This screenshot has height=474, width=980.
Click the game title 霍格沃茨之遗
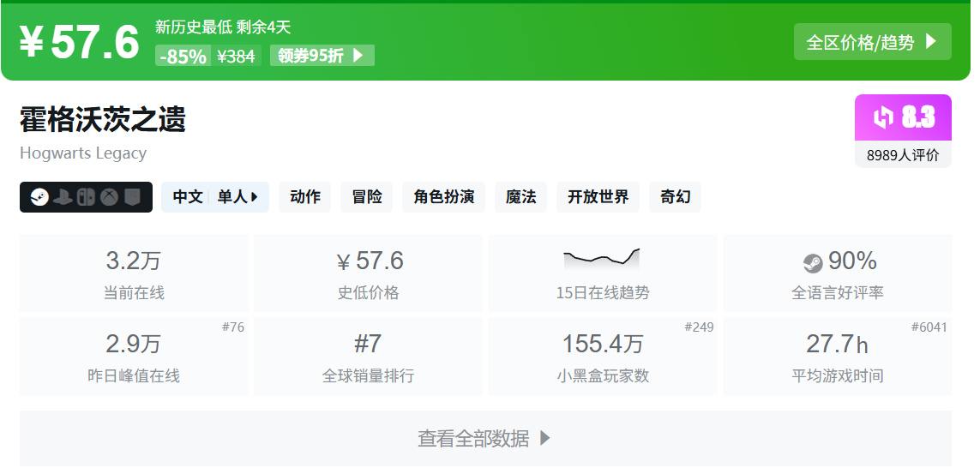(103, 118)
